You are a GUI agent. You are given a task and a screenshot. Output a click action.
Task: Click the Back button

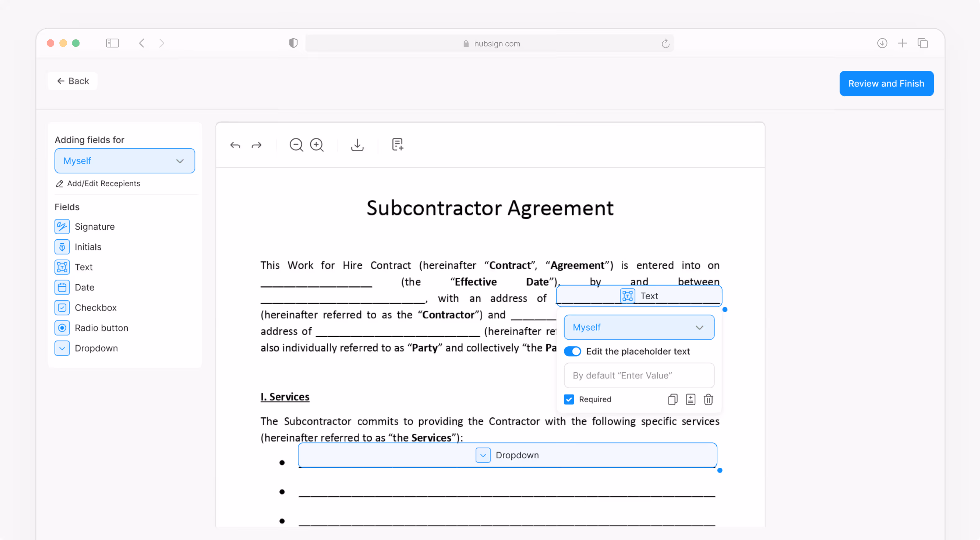point(73,81)
